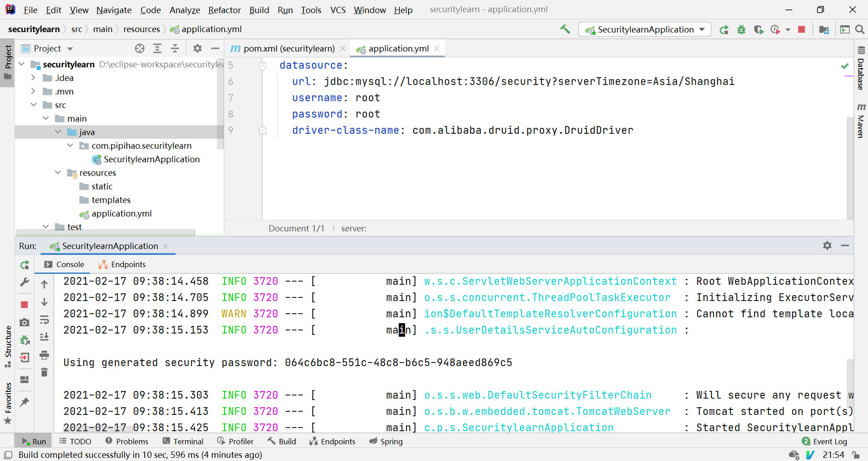Run with coverage icon in toolbar
Screen dimensions: 868x461
[x=759, y=30]
